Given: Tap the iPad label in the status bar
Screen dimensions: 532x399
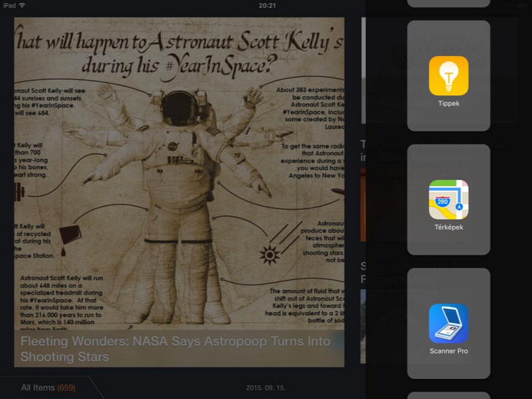Looking at the screenshot, I should tap(9, 5).
